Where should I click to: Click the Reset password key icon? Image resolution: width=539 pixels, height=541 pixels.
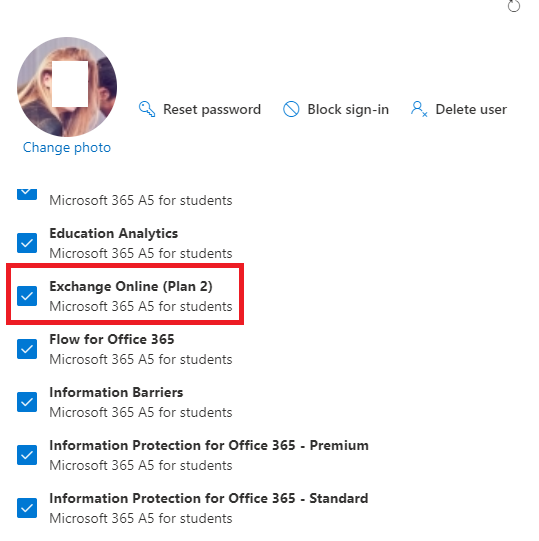[x=147, y=109]
